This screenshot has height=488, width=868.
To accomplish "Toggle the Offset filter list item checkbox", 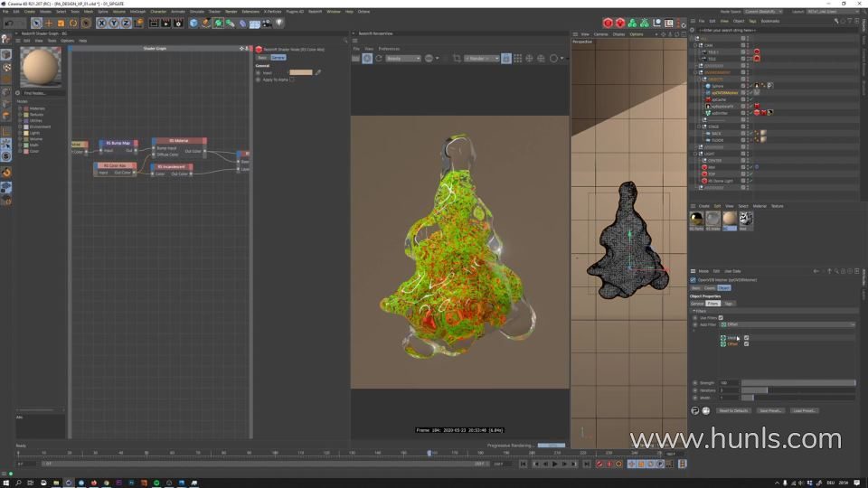I will [x=747, y=344].
